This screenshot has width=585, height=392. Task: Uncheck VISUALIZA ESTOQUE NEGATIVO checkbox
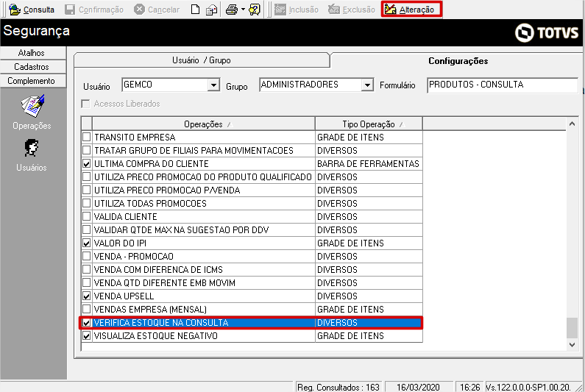tap(87, 335)
